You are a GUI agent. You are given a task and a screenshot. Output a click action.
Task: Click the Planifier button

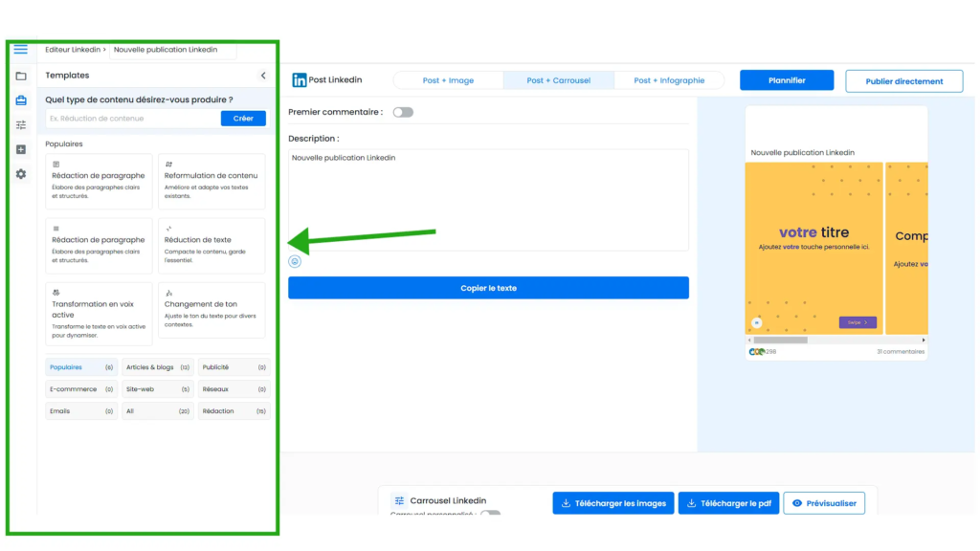click(x=787, y=80)
